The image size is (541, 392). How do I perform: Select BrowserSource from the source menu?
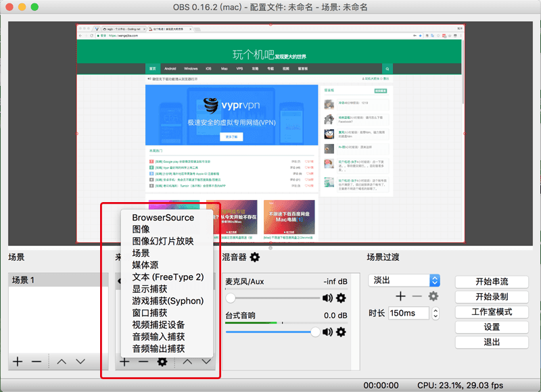(x=163, y=218)
